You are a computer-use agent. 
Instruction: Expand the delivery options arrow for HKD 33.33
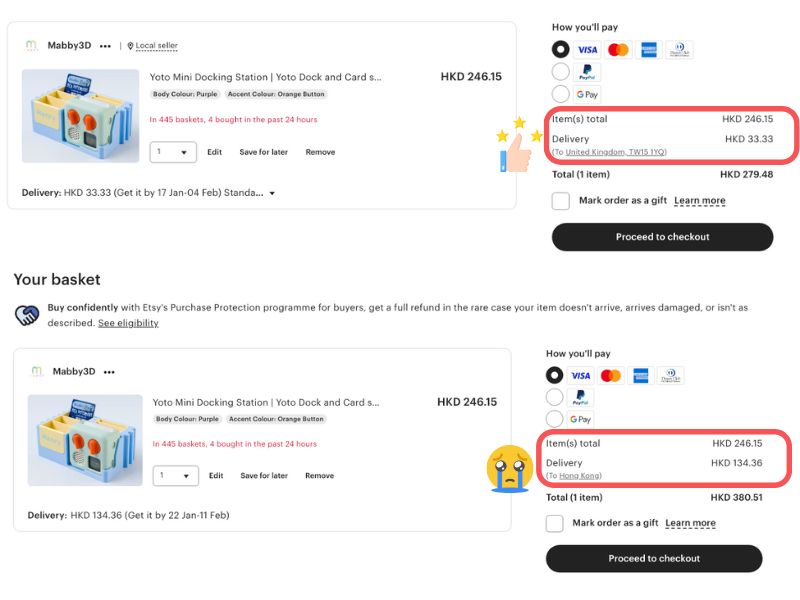(x=272, y=193)
